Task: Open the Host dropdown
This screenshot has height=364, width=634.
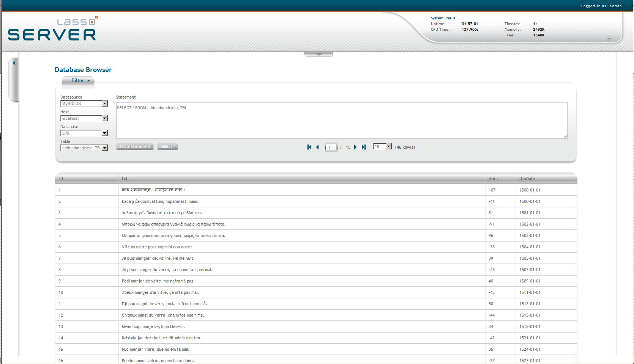Action: [x=104, y=118]
